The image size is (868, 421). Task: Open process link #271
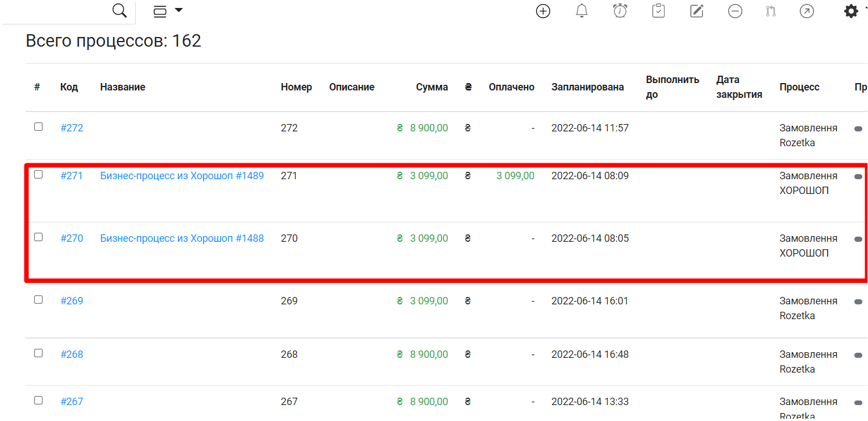pos(72,176)
